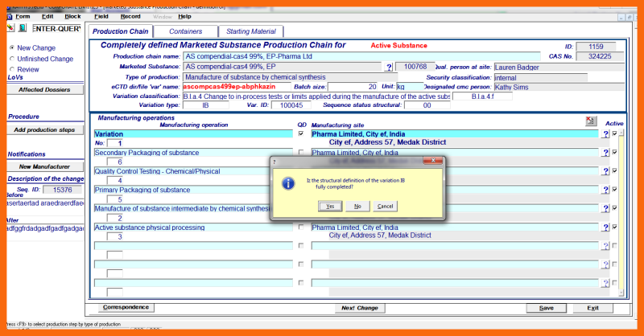644x336 pixels.
Task: Toggle QD checkbox for Active substance physical processing
Action: pos(301,227)
